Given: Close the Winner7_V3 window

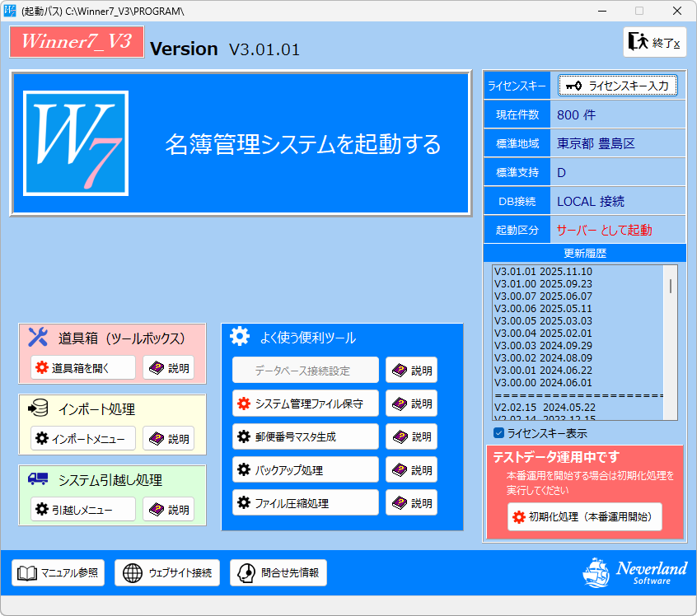Looking at the screenshot, I should 677,11.
